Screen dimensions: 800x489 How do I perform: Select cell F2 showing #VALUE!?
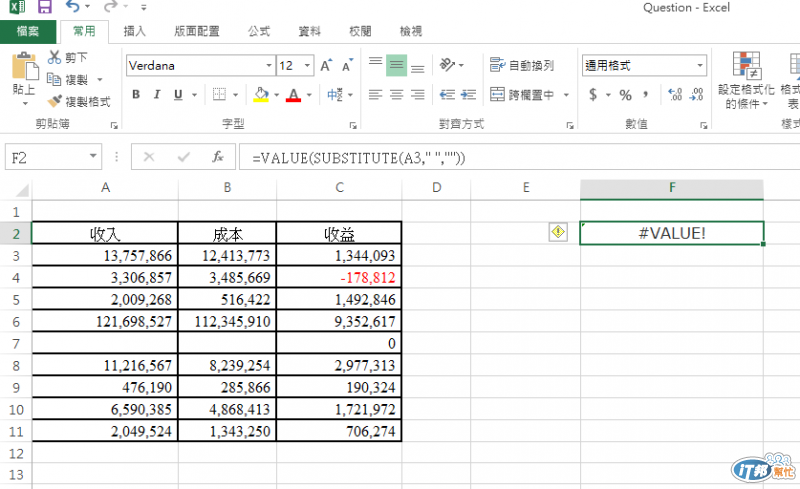(672, 233)
